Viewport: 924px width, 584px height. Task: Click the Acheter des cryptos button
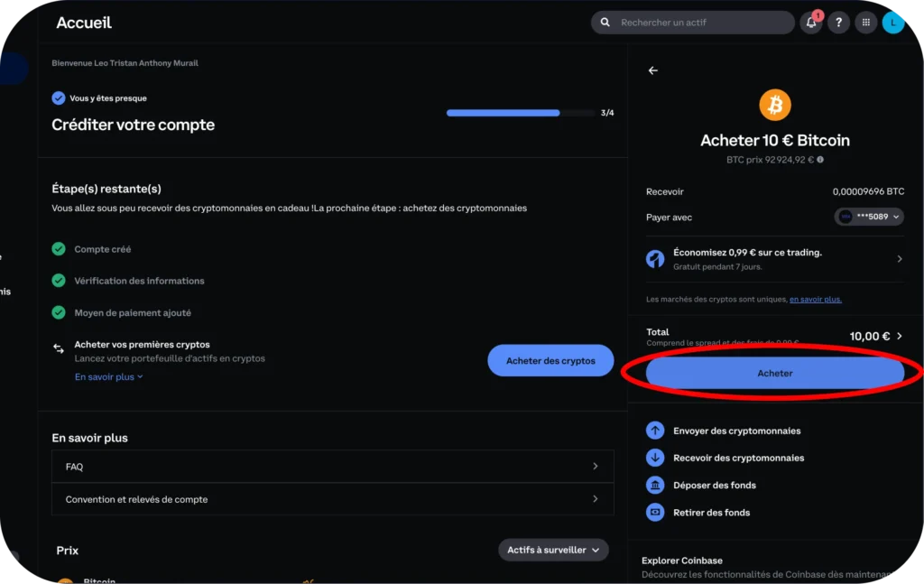[x=550, y=361]
